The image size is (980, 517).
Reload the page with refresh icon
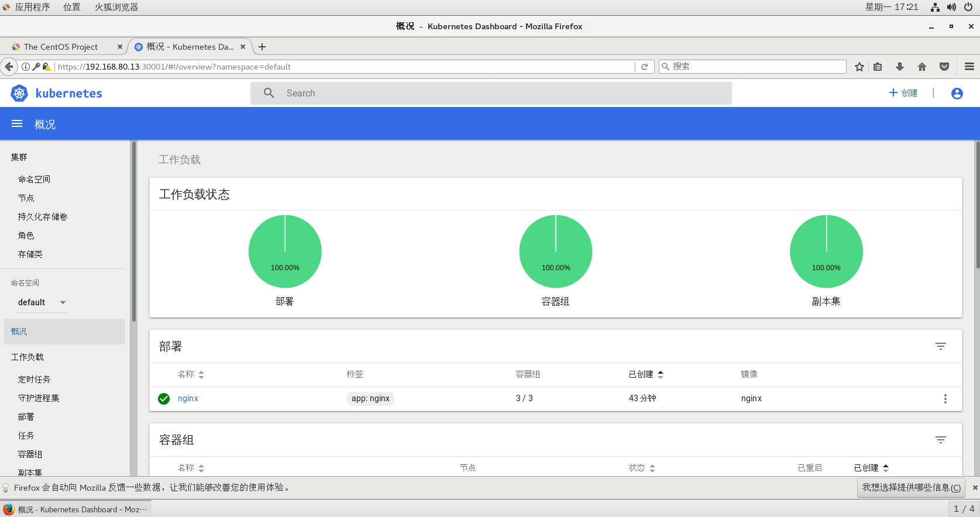644,67
